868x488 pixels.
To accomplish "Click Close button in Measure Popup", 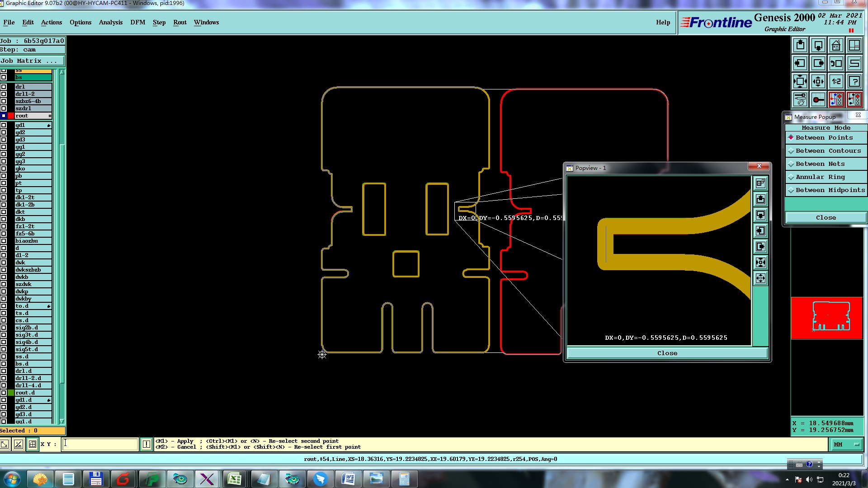I will (x=826, y=218).
